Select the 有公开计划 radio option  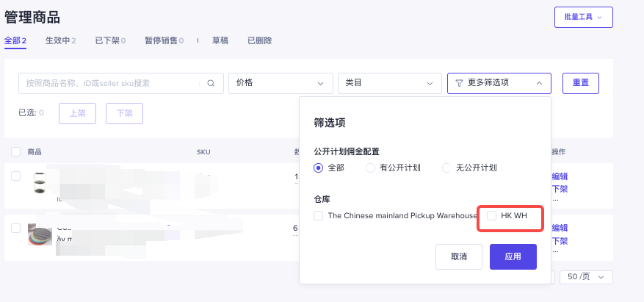(x=370, y=168)
